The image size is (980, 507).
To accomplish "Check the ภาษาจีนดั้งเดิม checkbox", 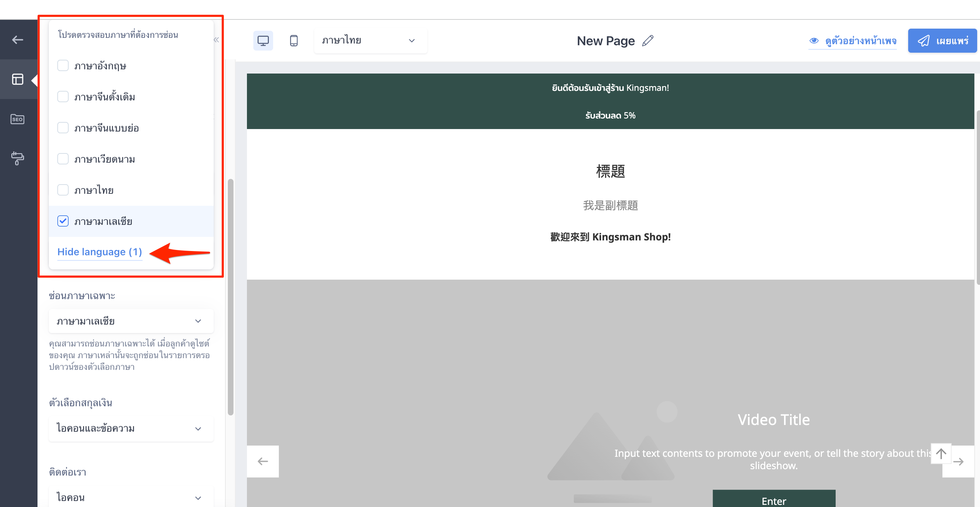I will tap(63, 97).
